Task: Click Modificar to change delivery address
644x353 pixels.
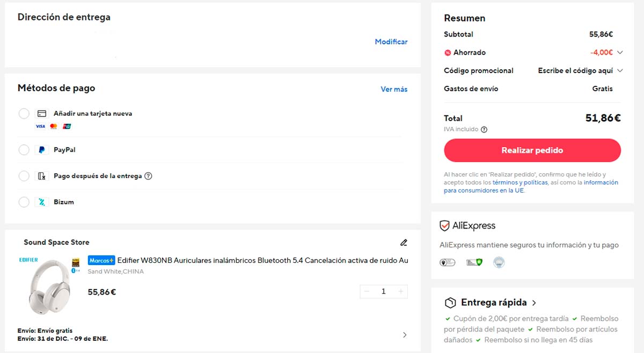Action: 391,42
